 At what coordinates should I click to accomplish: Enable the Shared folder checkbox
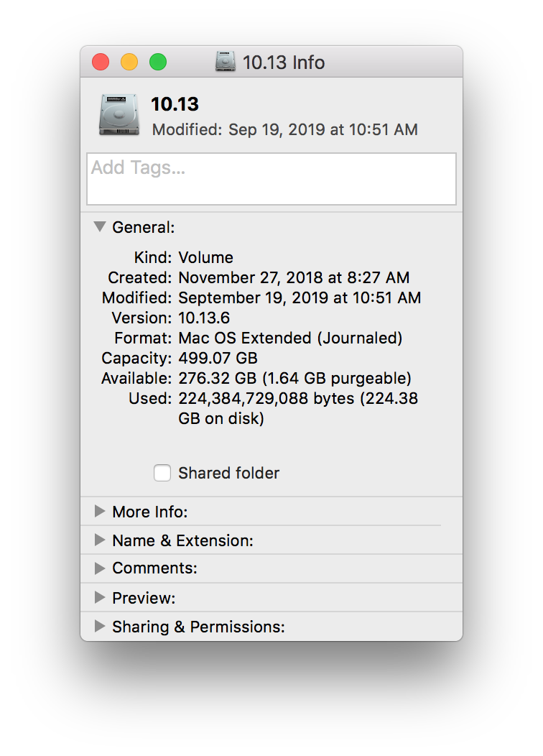point(162,473)
